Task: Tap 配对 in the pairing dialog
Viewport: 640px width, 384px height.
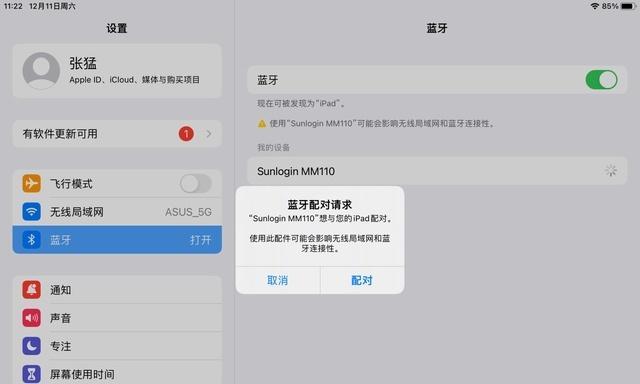Action: click(x=362, y=280)
